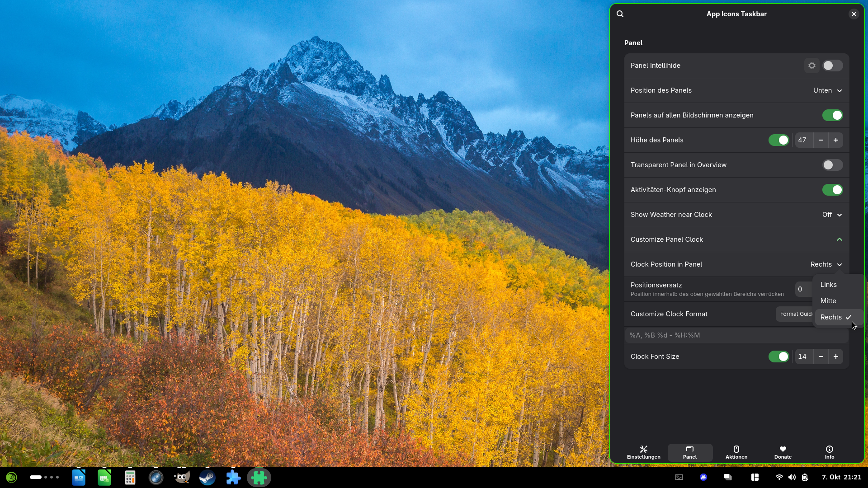Switch to the Aktionen tab
The height and width of the screenshot is (488, 868).
[x=736, y=452]
